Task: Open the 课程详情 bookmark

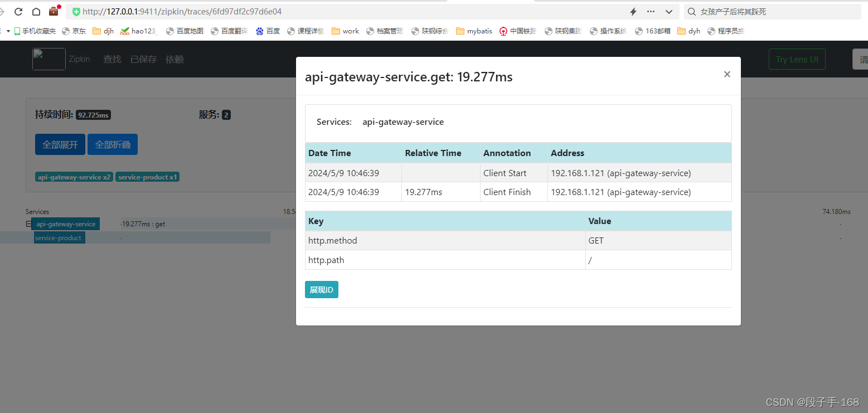Action: 306,31
